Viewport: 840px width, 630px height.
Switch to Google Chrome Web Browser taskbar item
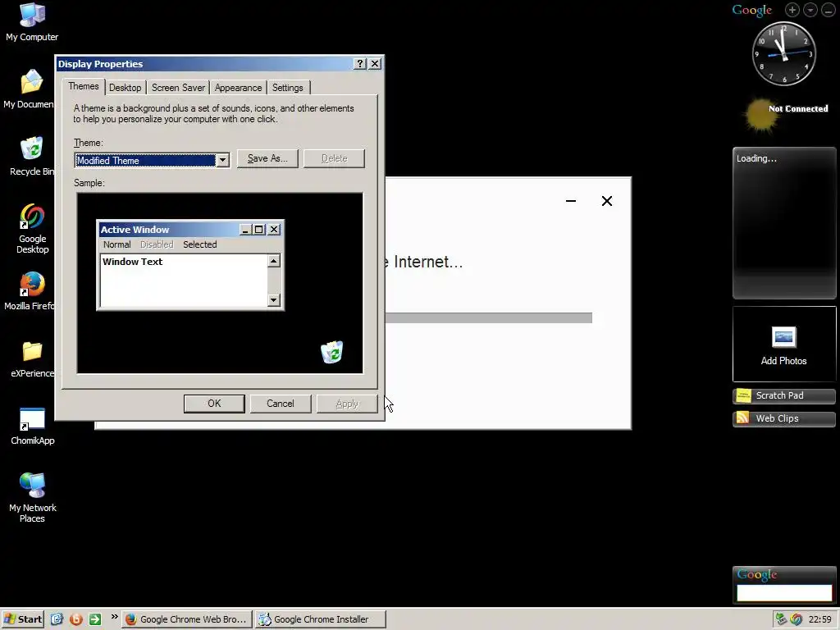pos(186,619)
